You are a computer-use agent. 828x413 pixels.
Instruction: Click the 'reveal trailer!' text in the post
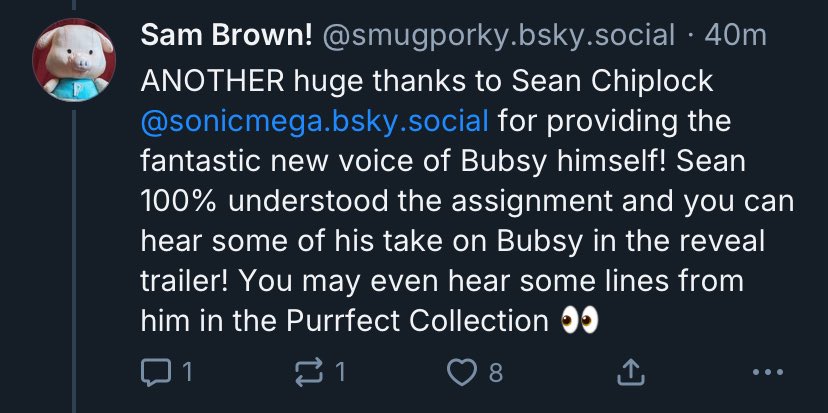tap(453, 261)
